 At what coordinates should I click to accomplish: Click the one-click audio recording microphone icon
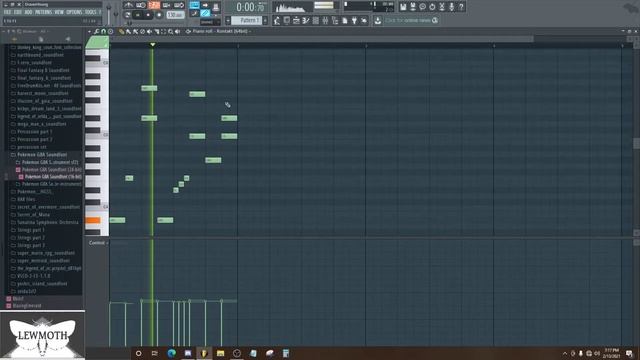[451, 7]
